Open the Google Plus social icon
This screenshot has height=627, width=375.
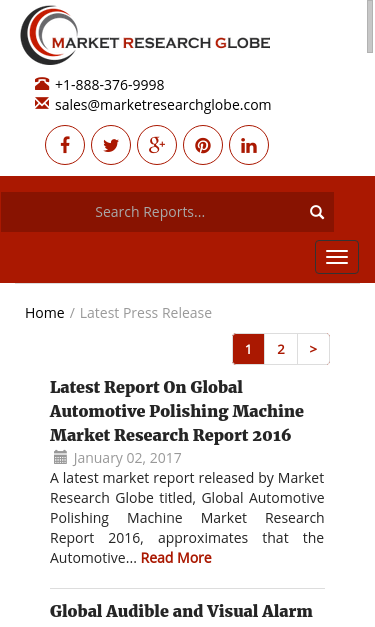point(157,145)
